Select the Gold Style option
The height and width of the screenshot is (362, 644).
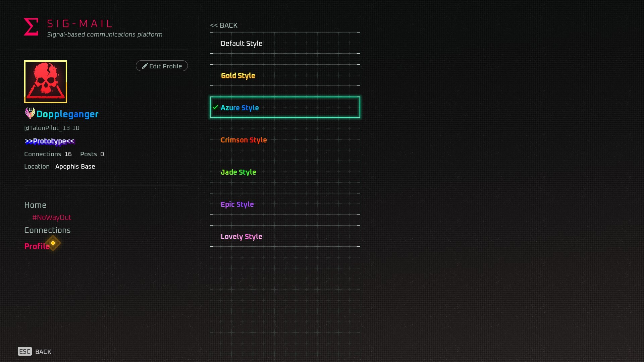[284, 75]
